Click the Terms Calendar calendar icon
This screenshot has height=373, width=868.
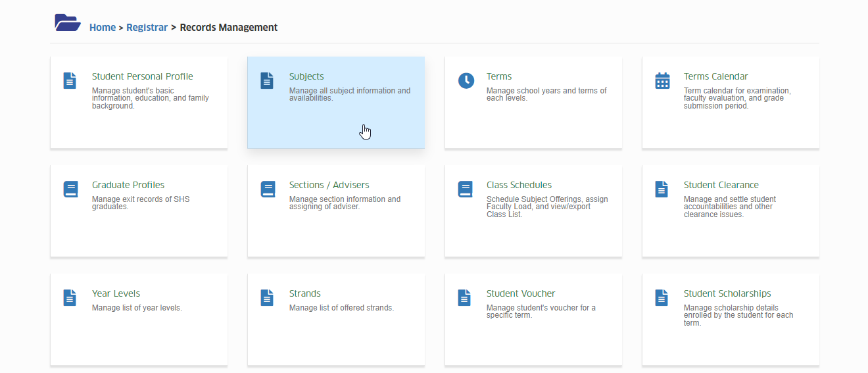click(662, 80)
